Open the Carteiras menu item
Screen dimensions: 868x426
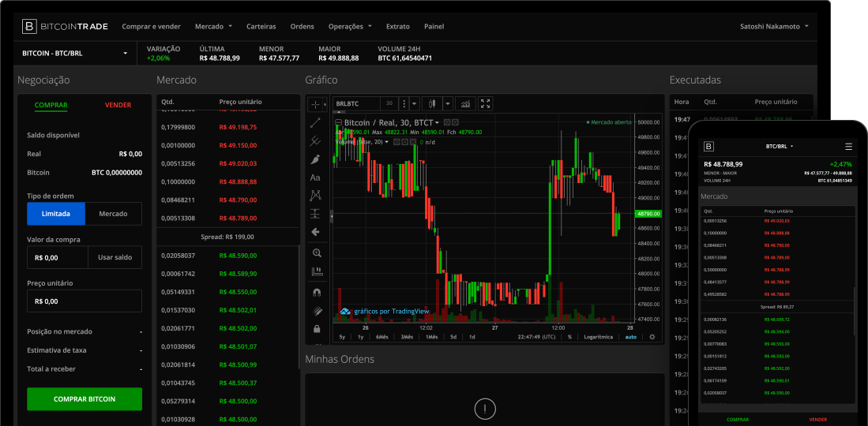click(261, 26)
